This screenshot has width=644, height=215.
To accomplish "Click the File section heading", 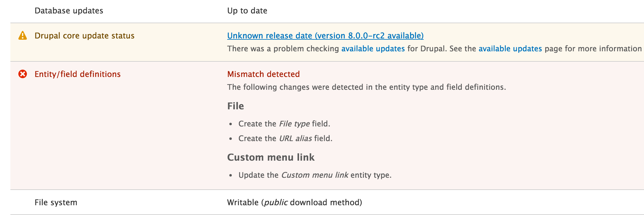I will coord(235,106).
